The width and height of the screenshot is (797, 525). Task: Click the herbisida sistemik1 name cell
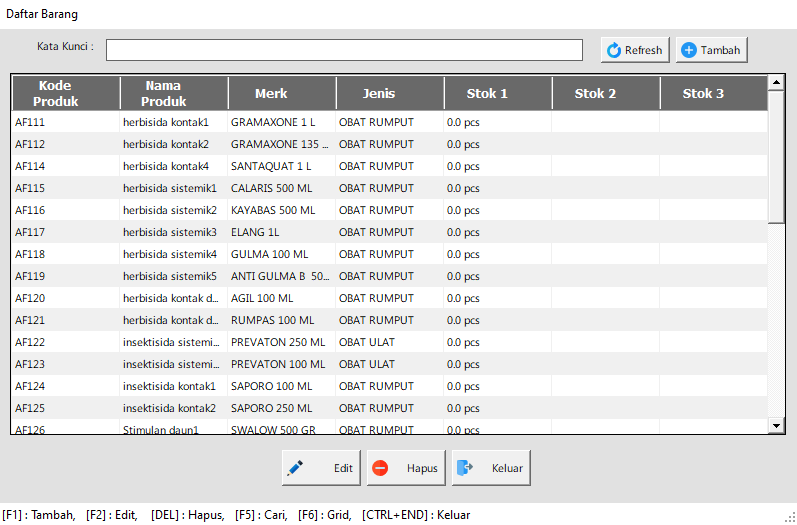[x=173, y=188]
